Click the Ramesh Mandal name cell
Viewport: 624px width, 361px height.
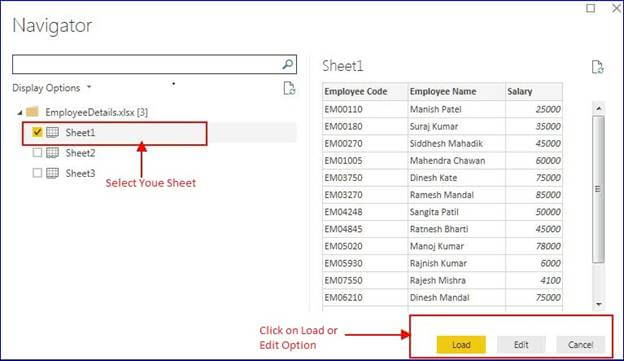pyautogui.click(x=456, y=195)
